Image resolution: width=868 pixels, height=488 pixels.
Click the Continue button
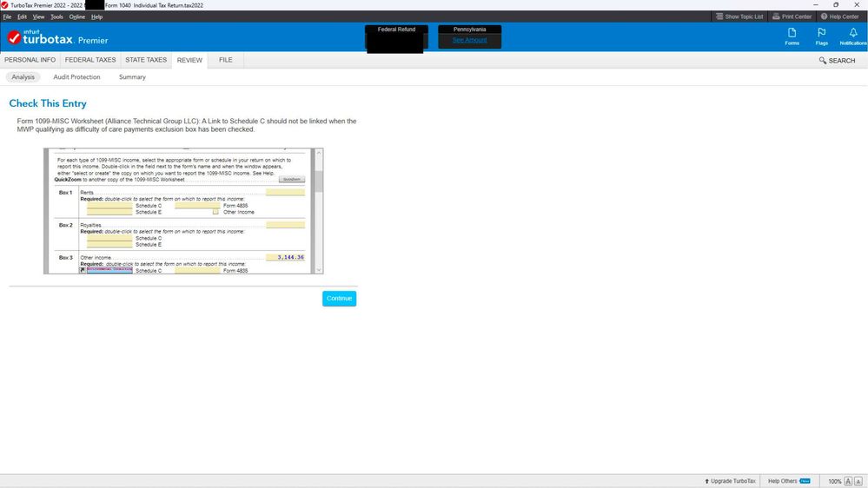(339, 299)
